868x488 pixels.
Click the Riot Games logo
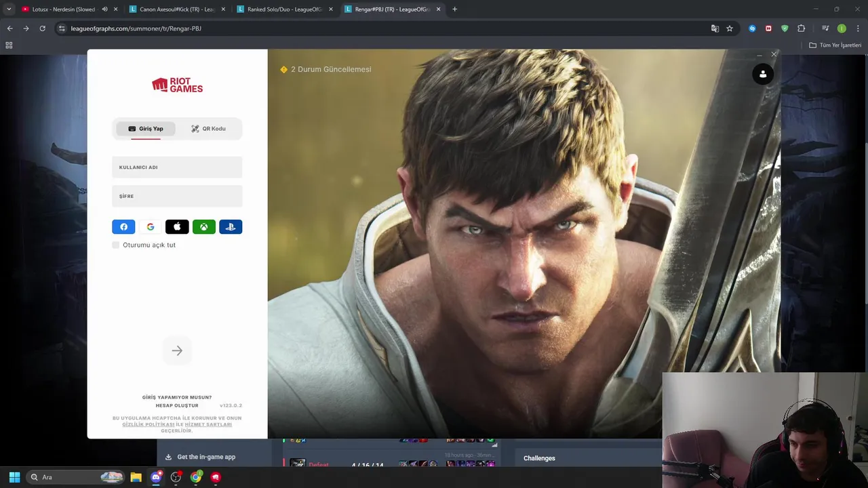click(x=177, y=85)
